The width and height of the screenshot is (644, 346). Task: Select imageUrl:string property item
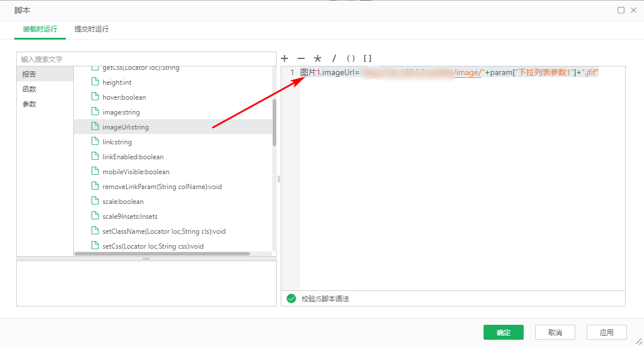tap(125, 127)
